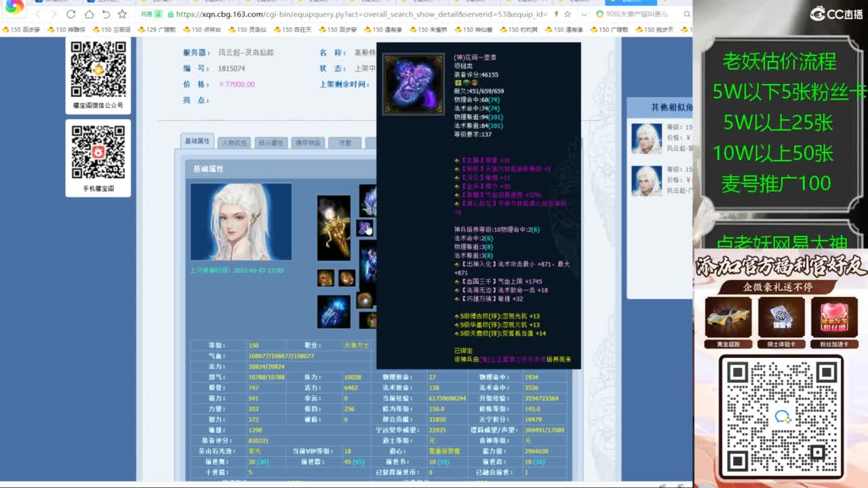868x488 pixels.
Task: Reload the current web page
Action: click(x=71, y=14)
